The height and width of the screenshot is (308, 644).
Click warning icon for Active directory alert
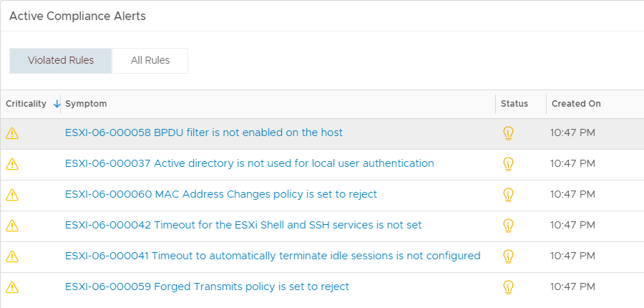point(12,164)
